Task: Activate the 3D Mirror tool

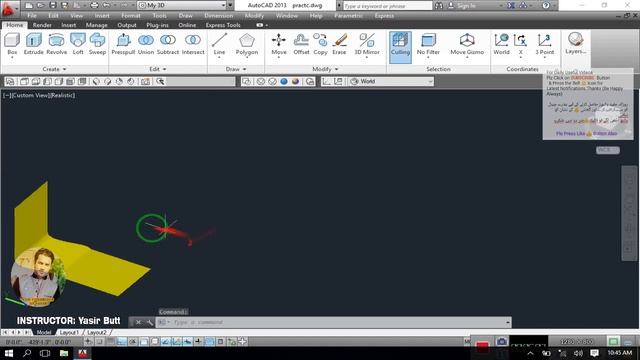Action: 367,44
